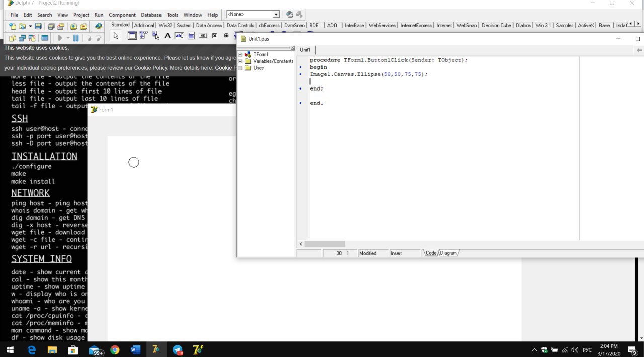Select the MainMenu palette component
Image resolution: width=644 pixels, height=357 pixels.
tap(144, 36)
